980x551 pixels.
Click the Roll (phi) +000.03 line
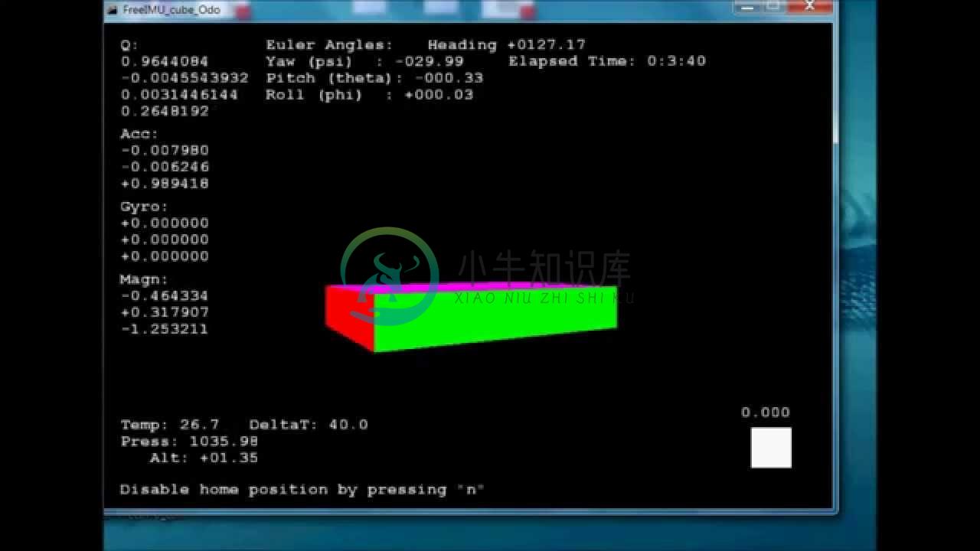tap(370, 95)
